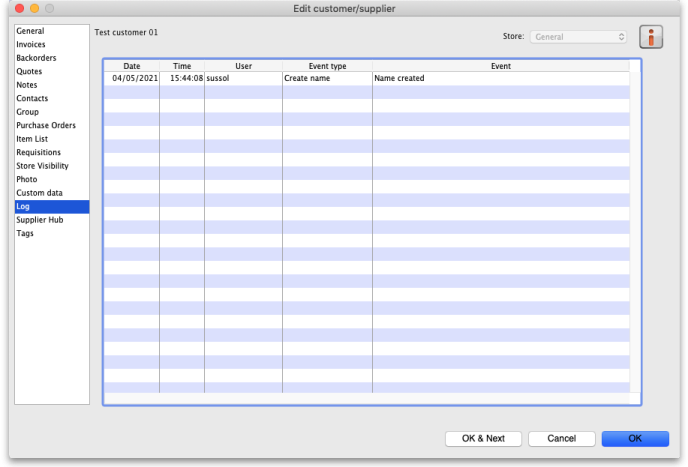688x467 pixels.
Task: View Store Visibility settings
Action: click(x=42, y=166)
